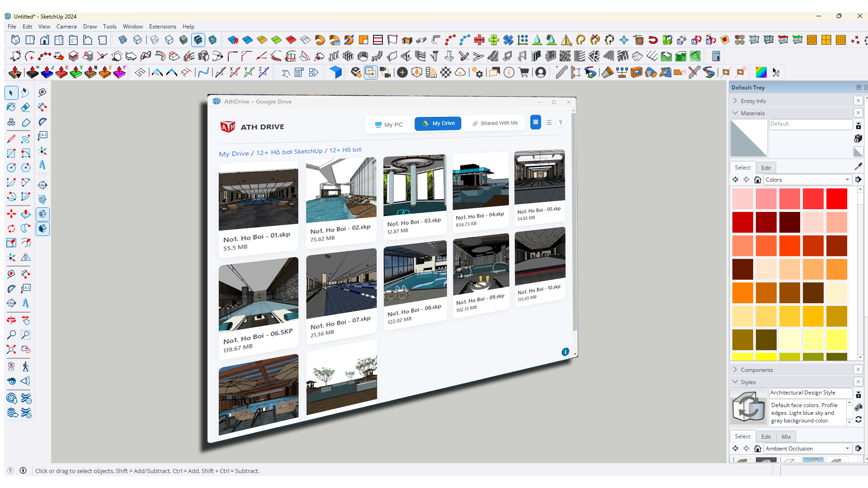
Task: Open the Colors materials dropdown
Action: tap(807, 180)
